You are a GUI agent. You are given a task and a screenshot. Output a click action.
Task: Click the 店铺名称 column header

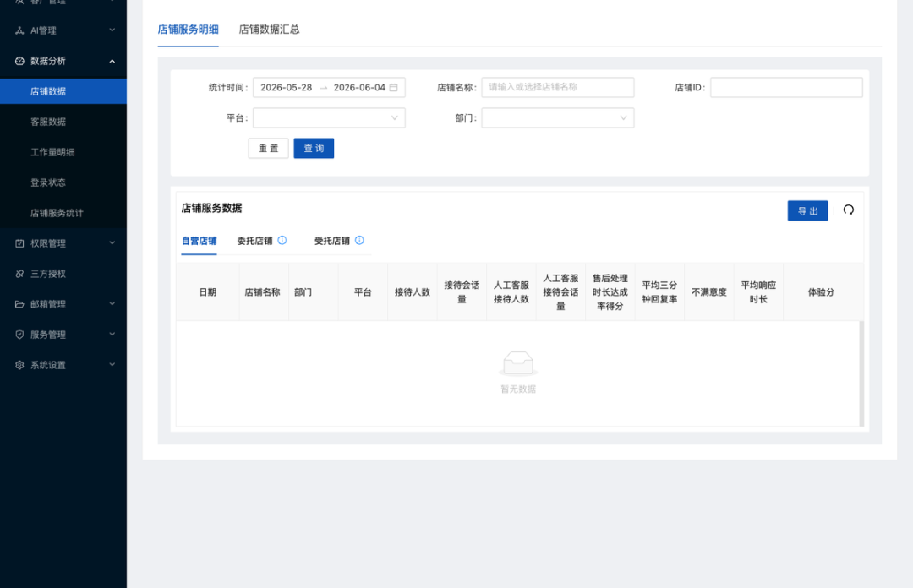point(262,292)
